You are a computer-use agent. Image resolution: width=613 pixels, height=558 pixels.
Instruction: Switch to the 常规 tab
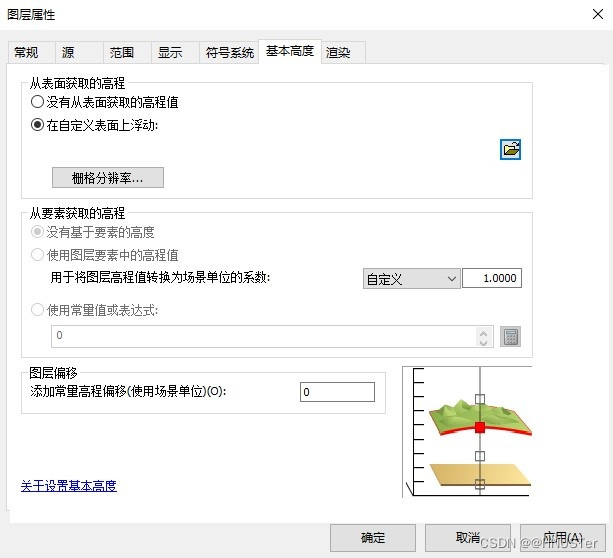coord(31,52)
